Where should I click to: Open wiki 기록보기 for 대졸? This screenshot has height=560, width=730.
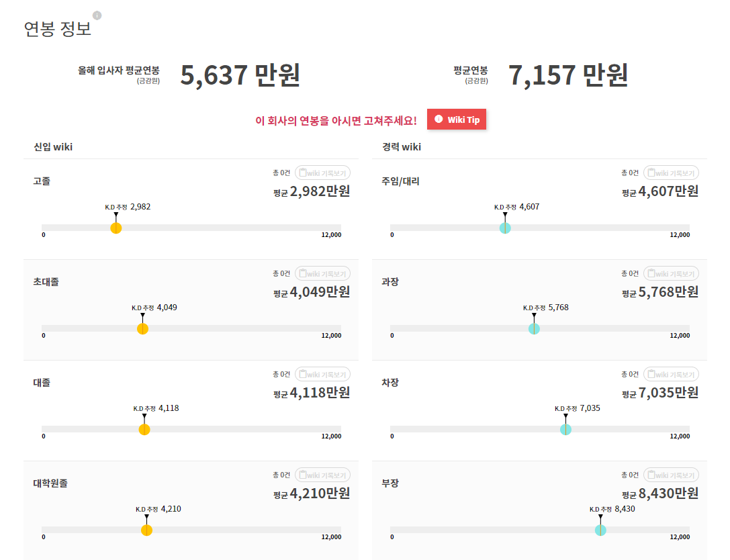(322, 374)
